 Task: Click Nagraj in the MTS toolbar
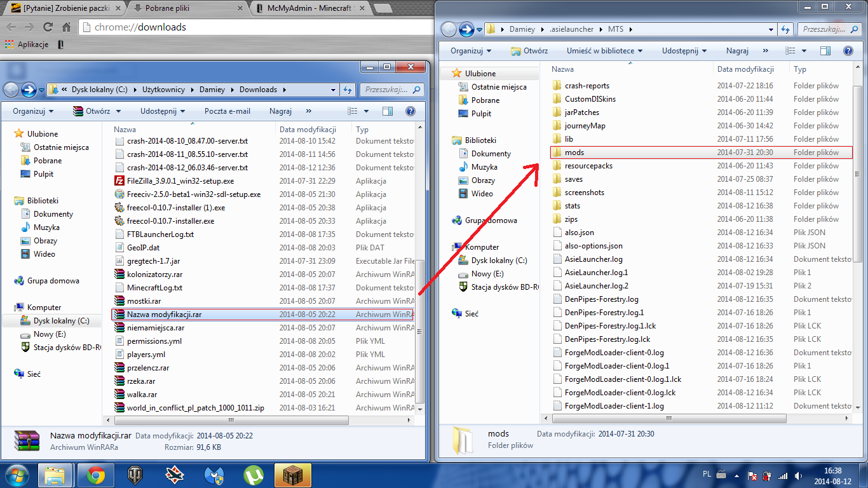(x=738, y=51)
